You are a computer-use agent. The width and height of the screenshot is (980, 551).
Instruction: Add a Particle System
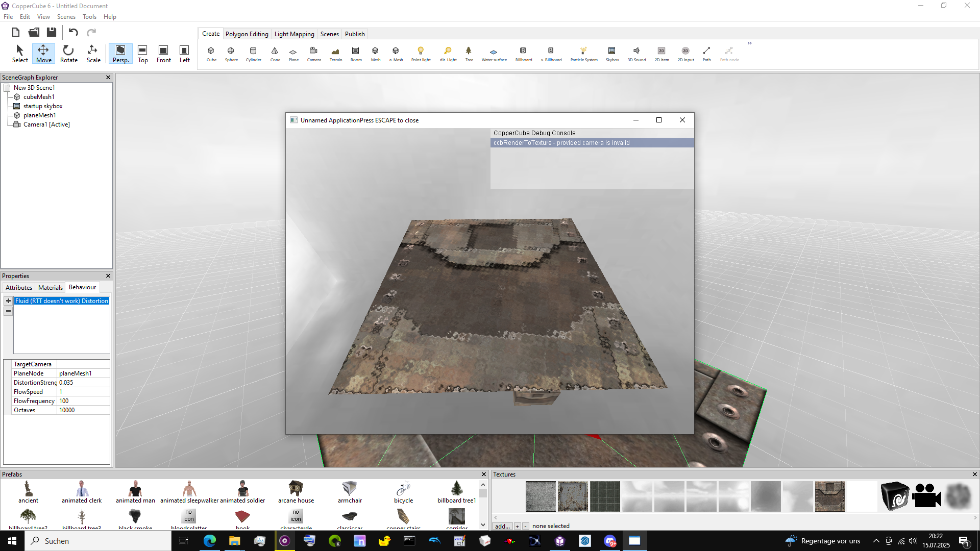point(584,54)
